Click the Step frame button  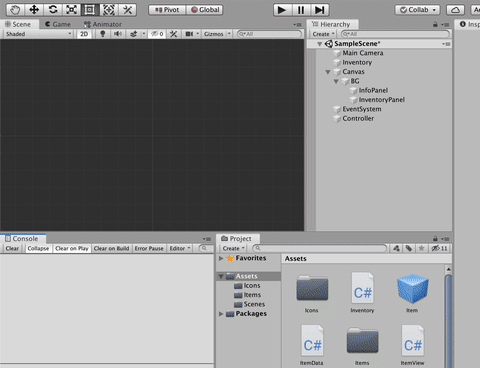coord(320,10)
